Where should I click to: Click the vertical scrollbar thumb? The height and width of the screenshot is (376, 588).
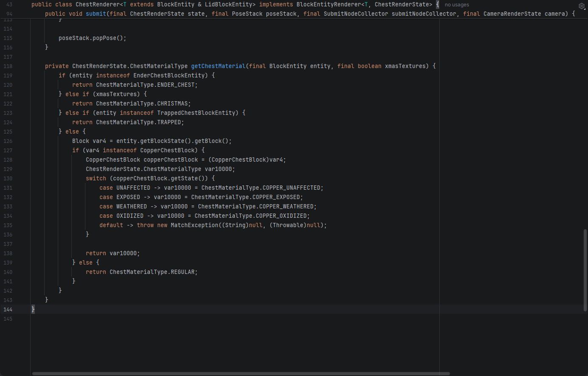[585, 270]
